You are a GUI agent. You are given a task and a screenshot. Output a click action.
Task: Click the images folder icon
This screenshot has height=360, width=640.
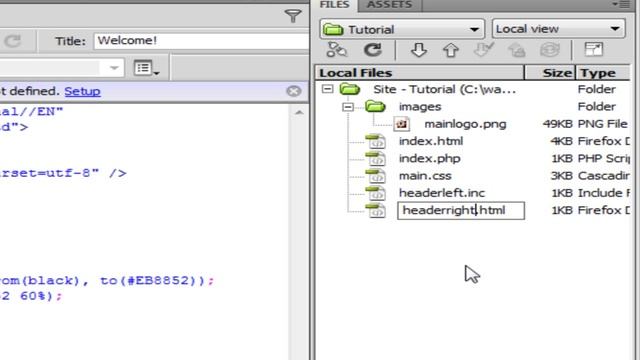376,107
